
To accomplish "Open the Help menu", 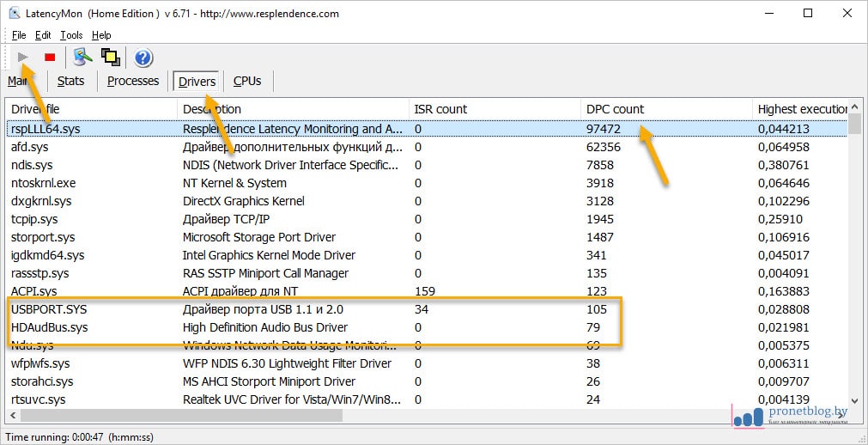I will click(x=101, y=35).
